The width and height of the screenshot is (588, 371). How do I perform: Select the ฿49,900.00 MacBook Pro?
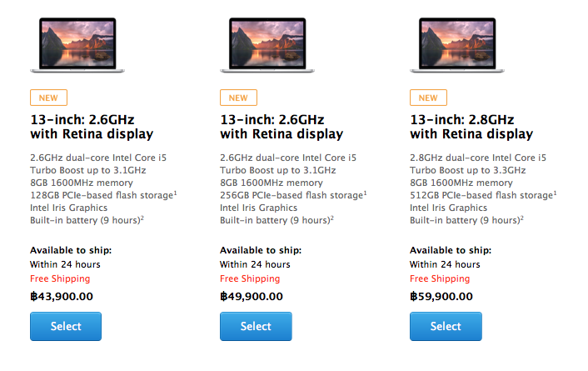coord(256,326)
